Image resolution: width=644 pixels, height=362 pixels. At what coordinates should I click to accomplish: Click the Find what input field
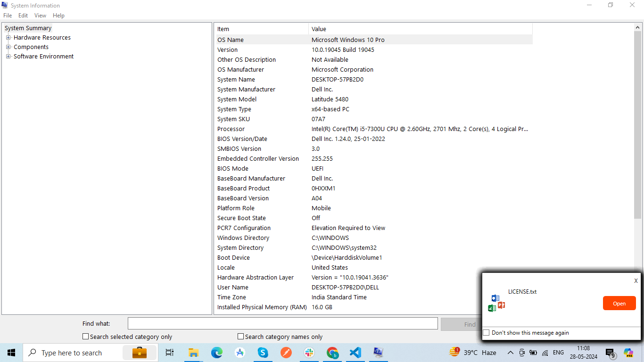pos(283,324)
